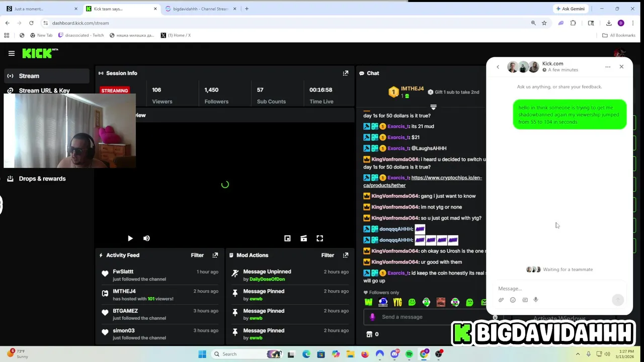Image resolution: width=644 pixels, height=362 pixels.
Task: Select the green W emote
Action: coord(369,302)
